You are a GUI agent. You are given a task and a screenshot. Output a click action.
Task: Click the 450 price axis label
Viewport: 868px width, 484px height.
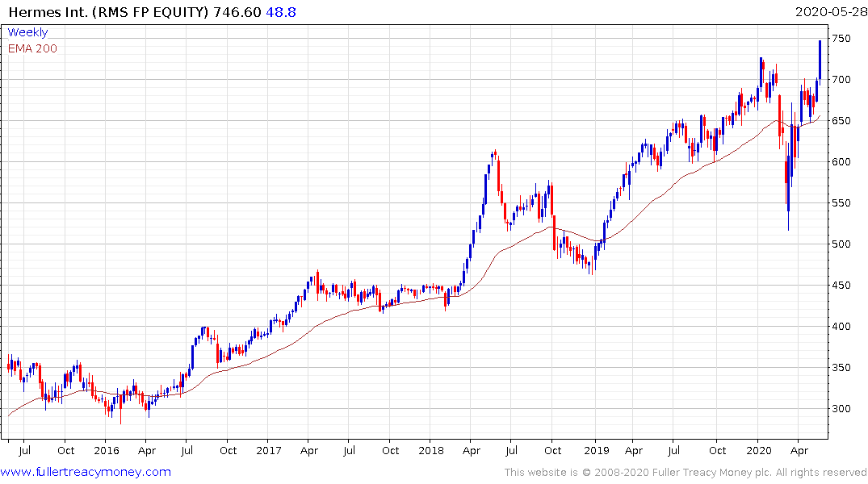tap(841, 286)
